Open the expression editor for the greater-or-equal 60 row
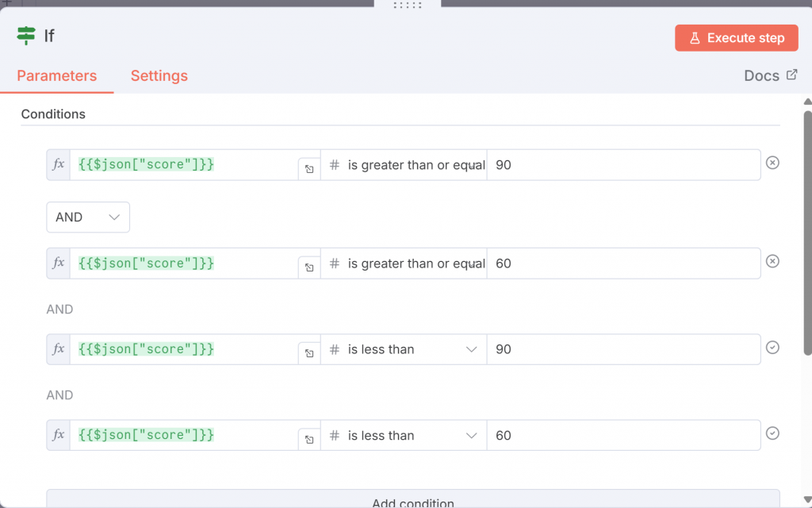The height and width of the screenshot is (508, 812). tap(309, 267)
